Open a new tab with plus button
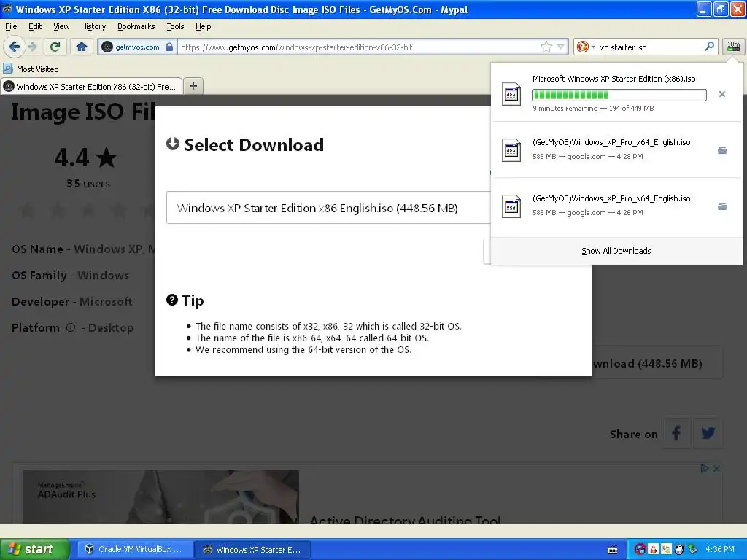The image size is (747, 560). [193, 86]
